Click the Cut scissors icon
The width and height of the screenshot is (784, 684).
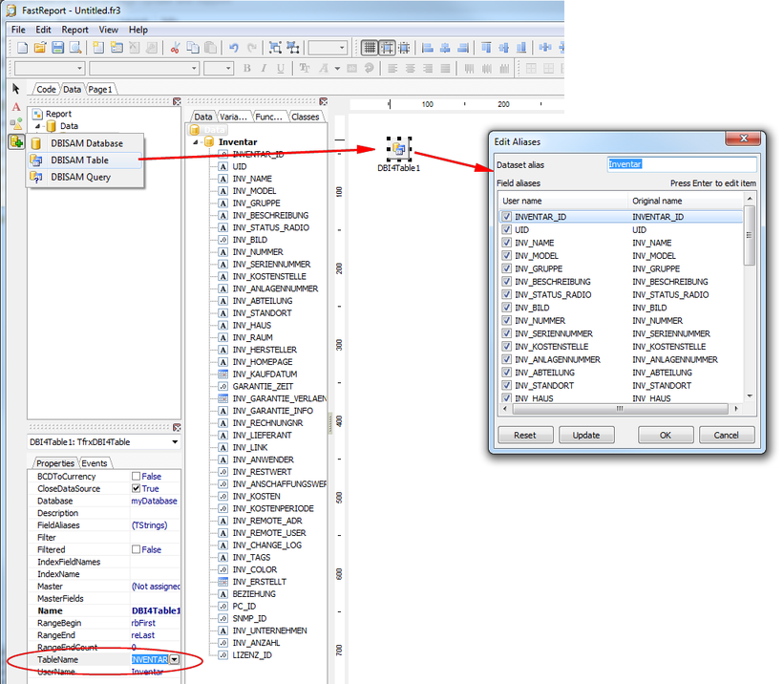175,48
